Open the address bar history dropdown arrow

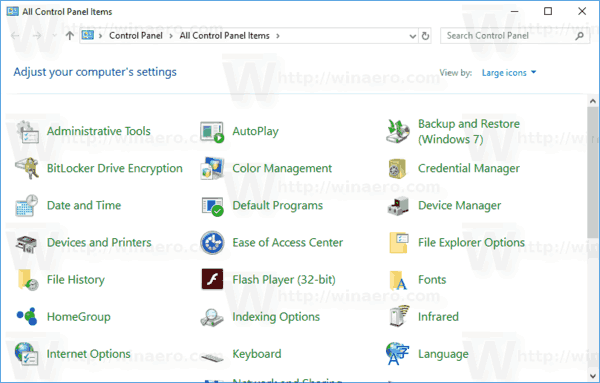coord(412,36)
